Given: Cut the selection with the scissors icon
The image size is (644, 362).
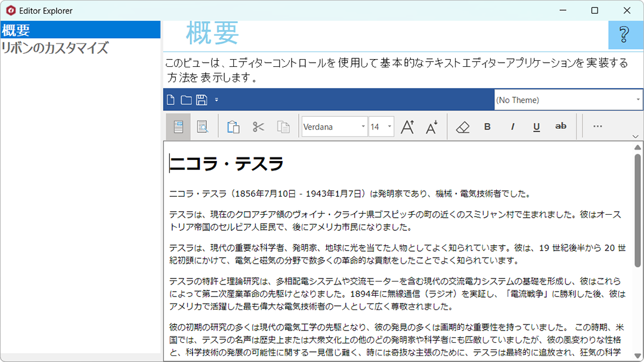Looking at the screenshot, I should 258,126.
